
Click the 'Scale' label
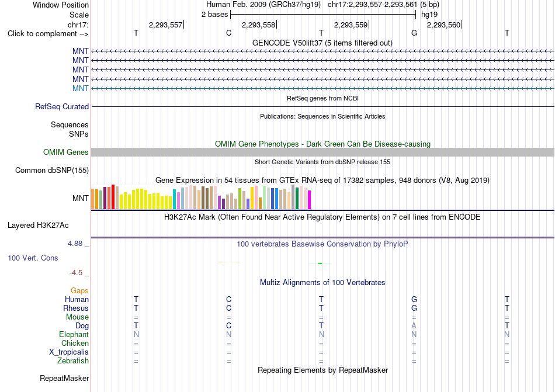[79, 15]
